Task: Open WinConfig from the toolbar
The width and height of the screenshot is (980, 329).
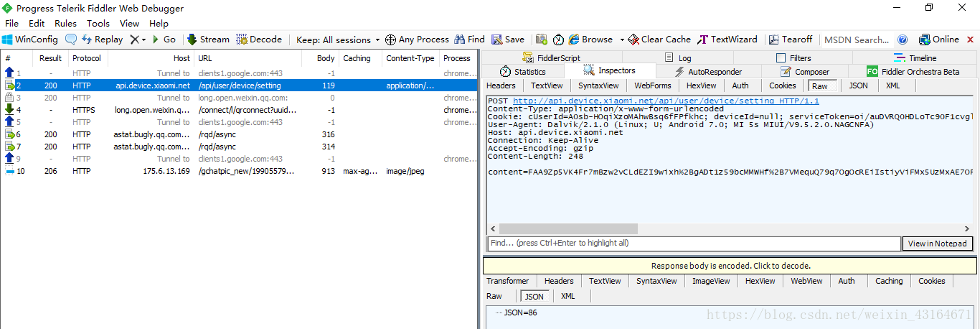Action: point(30,40)
